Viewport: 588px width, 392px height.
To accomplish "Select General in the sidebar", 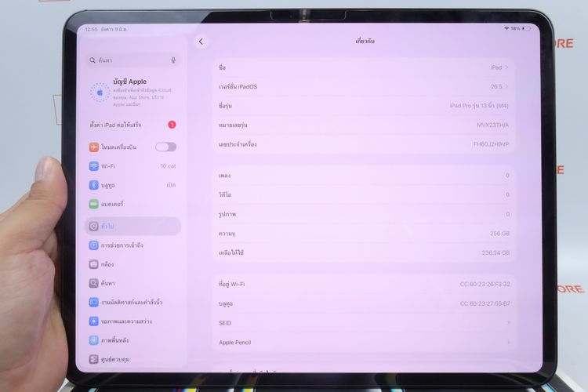I will (132, 227).
